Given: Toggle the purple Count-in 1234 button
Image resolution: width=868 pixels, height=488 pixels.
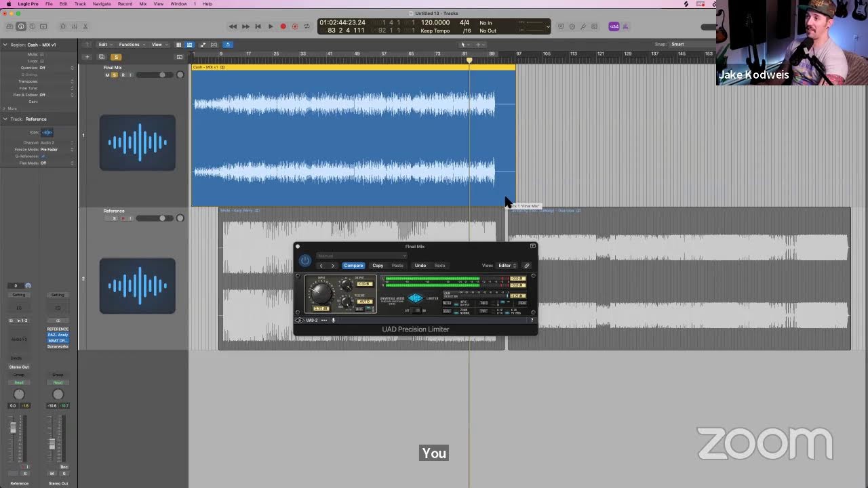Looking at the screenshot, I should pyautogui.click(x=614, y=26).
